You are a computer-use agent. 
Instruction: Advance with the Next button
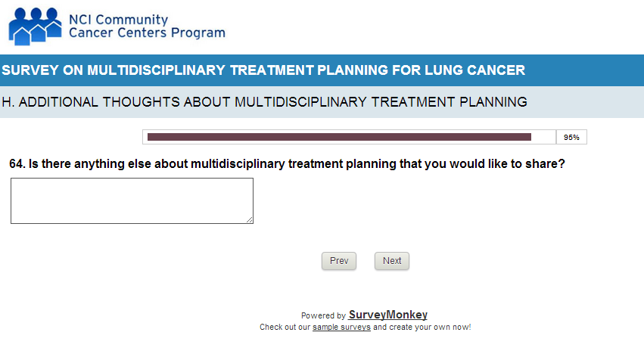(392, 261)
